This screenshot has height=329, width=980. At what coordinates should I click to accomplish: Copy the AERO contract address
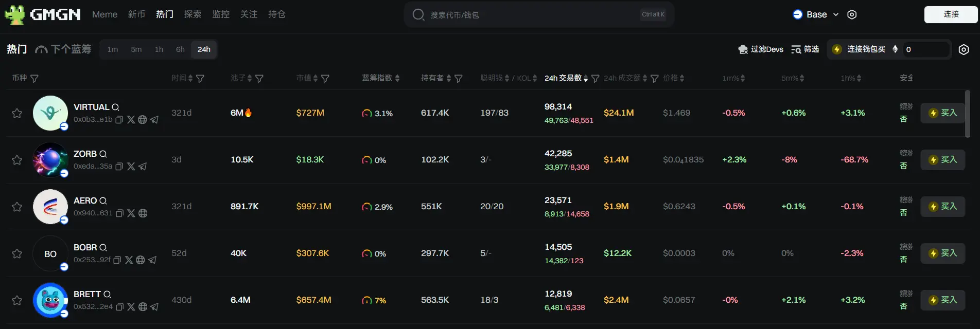coord(119,213)
